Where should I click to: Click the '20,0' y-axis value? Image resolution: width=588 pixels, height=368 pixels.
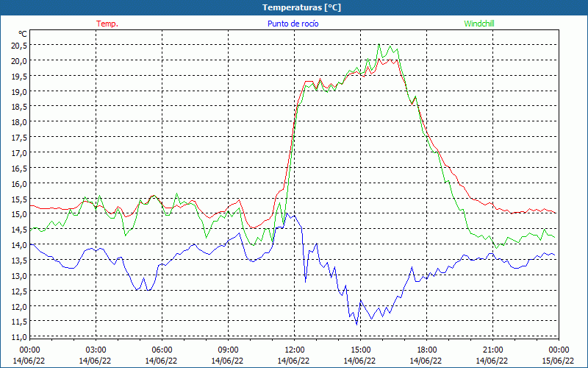click(x=20, y=60)
